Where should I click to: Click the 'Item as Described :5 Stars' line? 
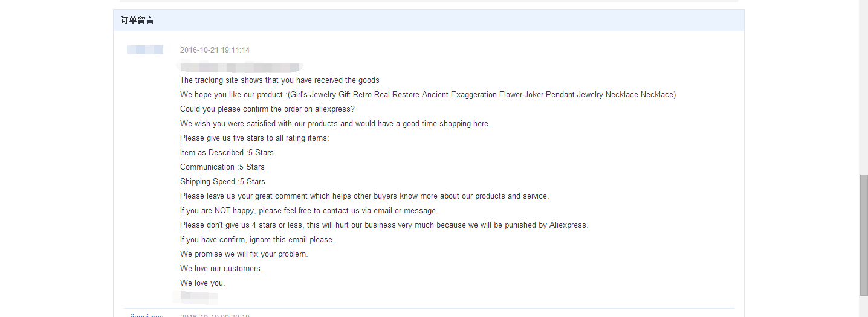pyautogui.click(x=227, y=152)
